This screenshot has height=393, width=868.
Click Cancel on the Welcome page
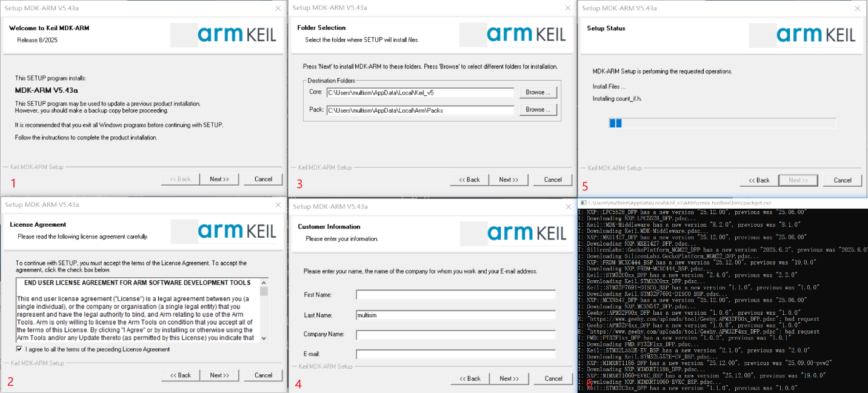(x=263, y=179)
